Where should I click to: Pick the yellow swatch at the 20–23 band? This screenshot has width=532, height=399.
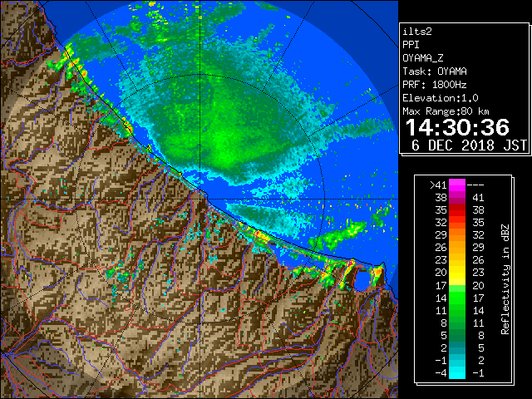point(457,273)
